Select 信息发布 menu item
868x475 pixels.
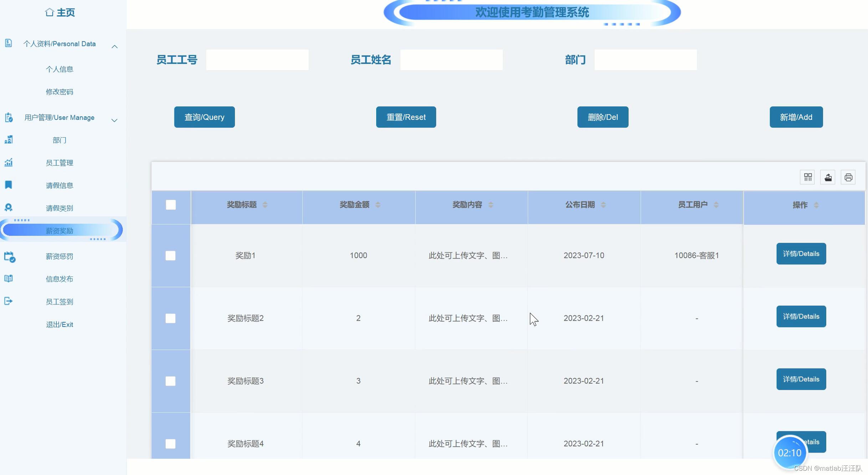tap(60, 279)
